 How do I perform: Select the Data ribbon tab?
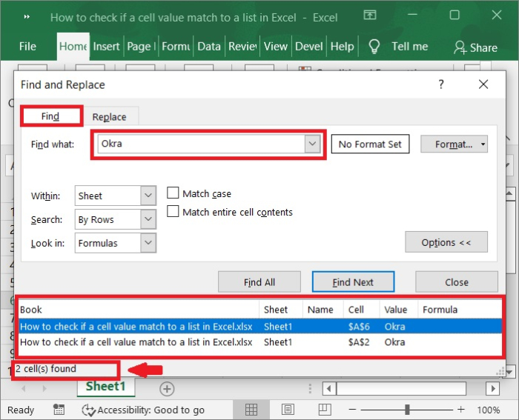pyautogui.click(x=209, y=47)
